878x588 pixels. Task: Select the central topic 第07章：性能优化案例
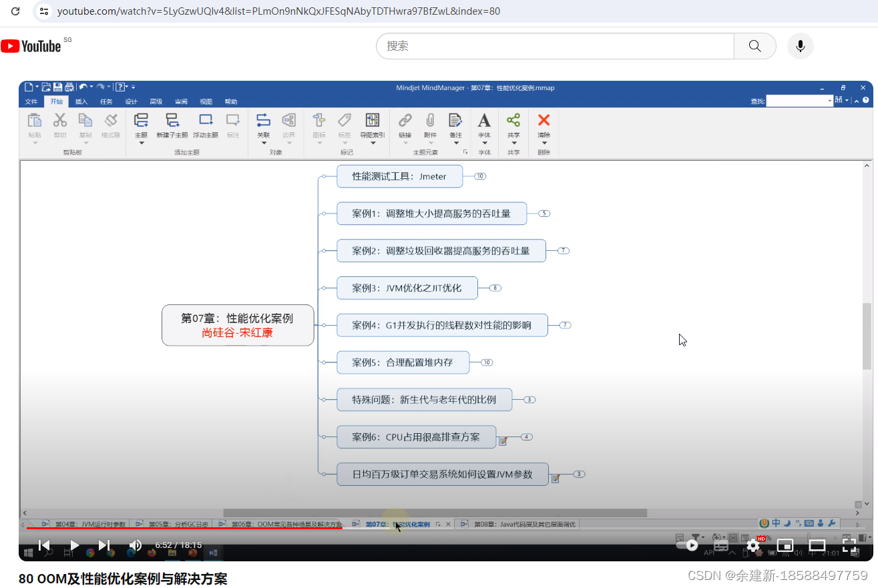point(238,325)
